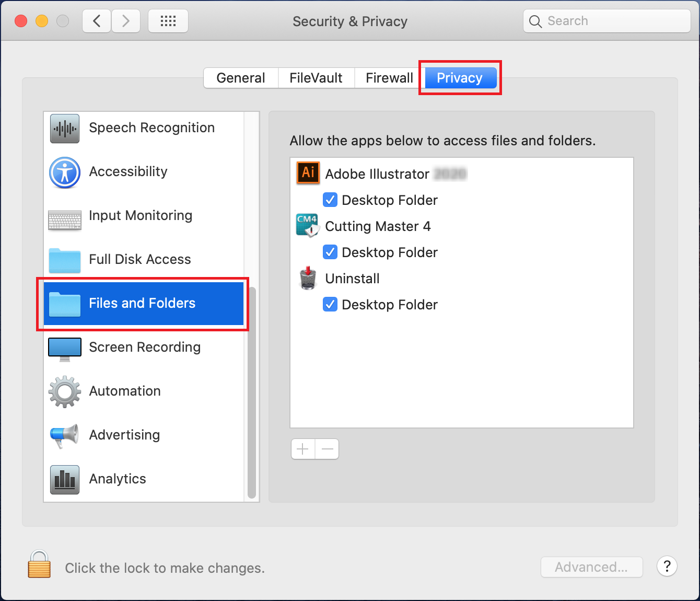Image resolution: width=700 pixels, height=601 pixels.
Task: Click the Speech Recognition waveform icon
Action: (x=65, y=129)
